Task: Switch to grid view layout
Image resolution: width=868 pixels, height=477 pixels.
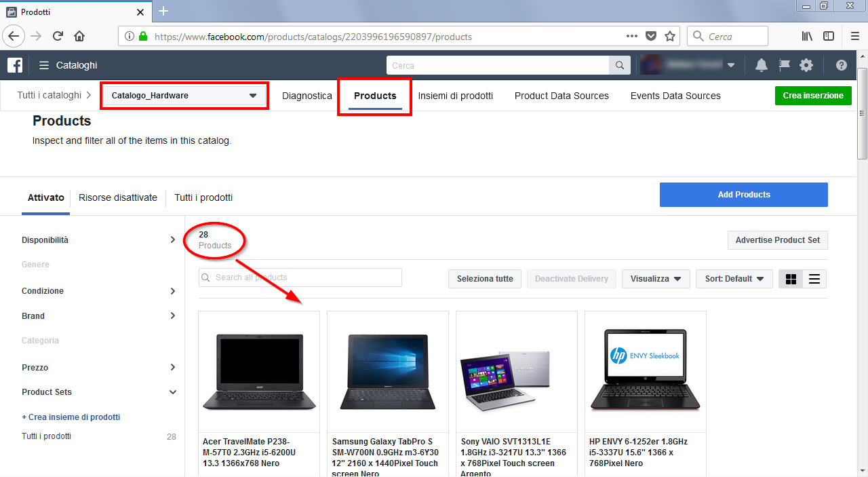Action: tap(791, 279)
